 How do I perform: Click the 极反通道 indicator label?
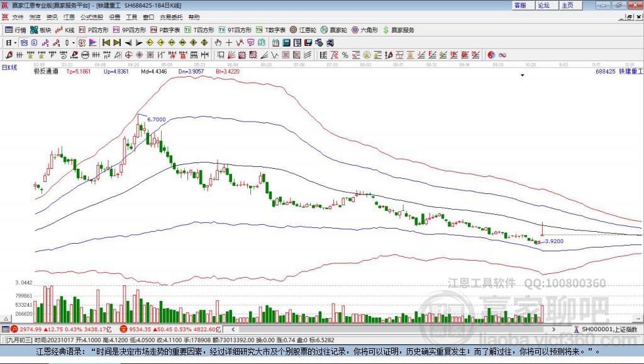(46, 71)
